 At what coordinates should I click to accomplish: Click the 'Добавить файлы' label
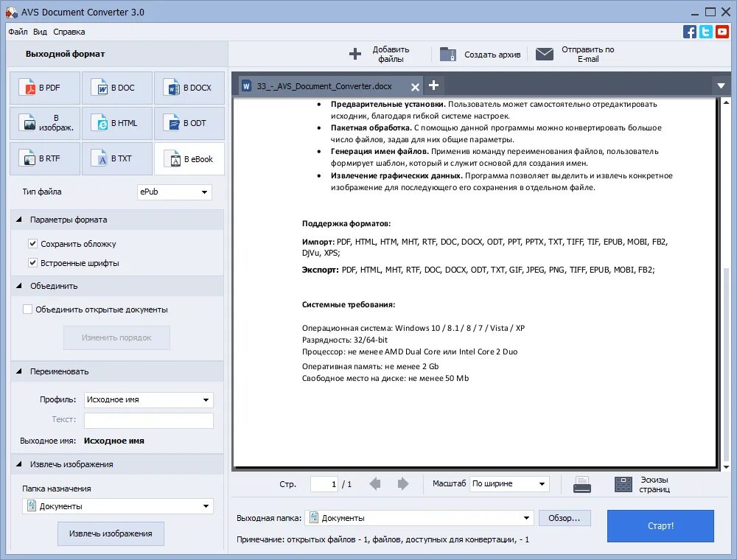tap(391, 54)
